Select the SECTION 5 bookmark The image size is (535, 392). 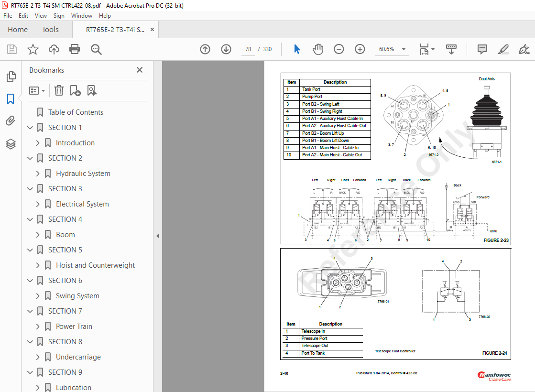click(x=65, y=250)
